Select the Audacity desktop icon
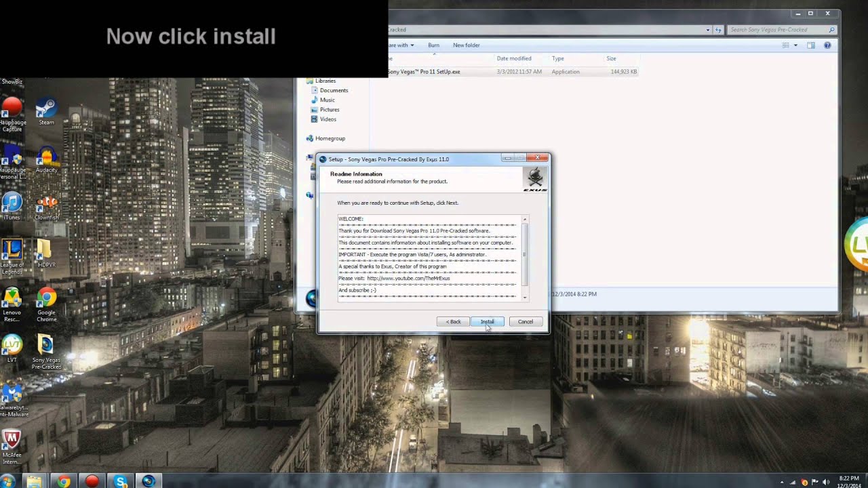This screenshot has width=868, height=488. coord(46,160)
